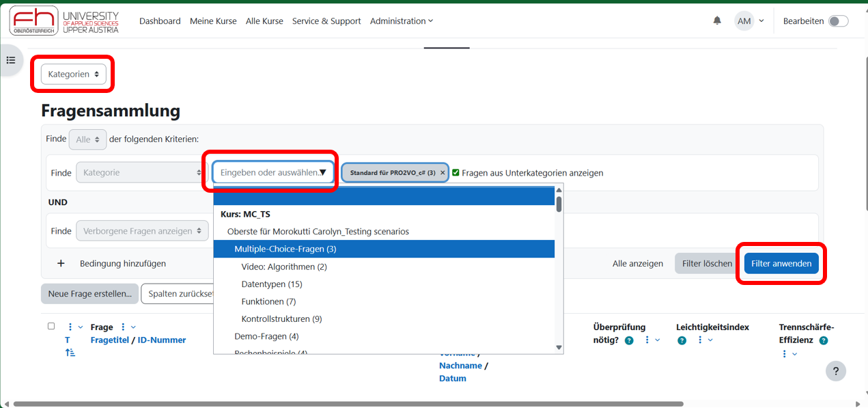The height and width of the screenshot is (408, 868).
Task: Click the Filter anwenden button
Action: point(781,264)
